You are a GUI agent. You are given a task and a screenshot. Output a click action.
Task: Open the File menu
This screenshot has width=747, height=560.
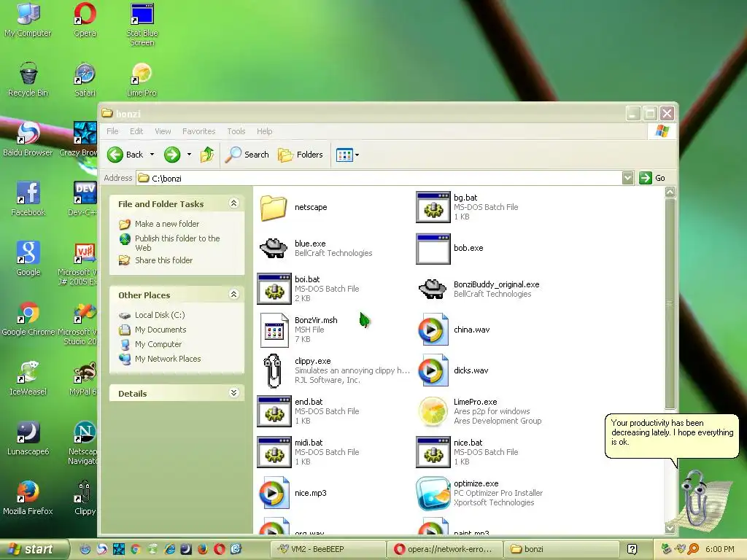pos(112,131)
